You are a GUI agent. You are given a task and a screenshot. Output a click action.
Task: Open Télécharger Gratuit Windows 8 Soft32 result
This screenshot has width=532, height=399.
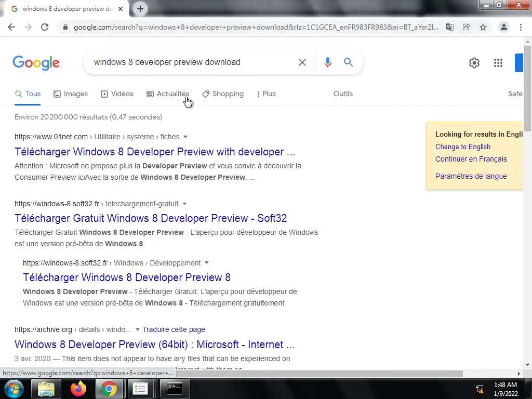[x=151, y=218]
